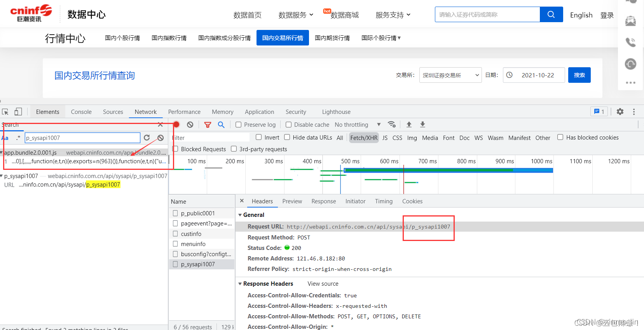Toggle Hide data URLs checkbox
Screen dimensions: 644x330
click(x=287, y=137)
